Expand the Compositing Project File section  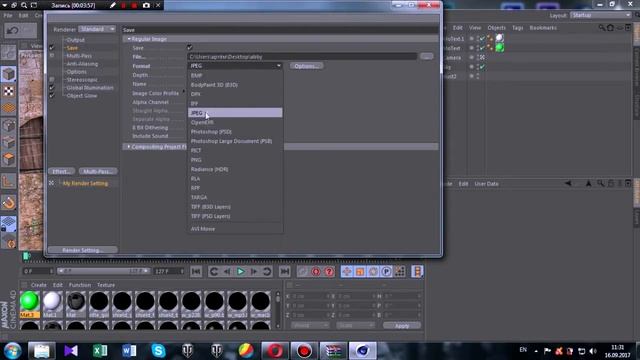pyautogui.click(x=129, y=147)
